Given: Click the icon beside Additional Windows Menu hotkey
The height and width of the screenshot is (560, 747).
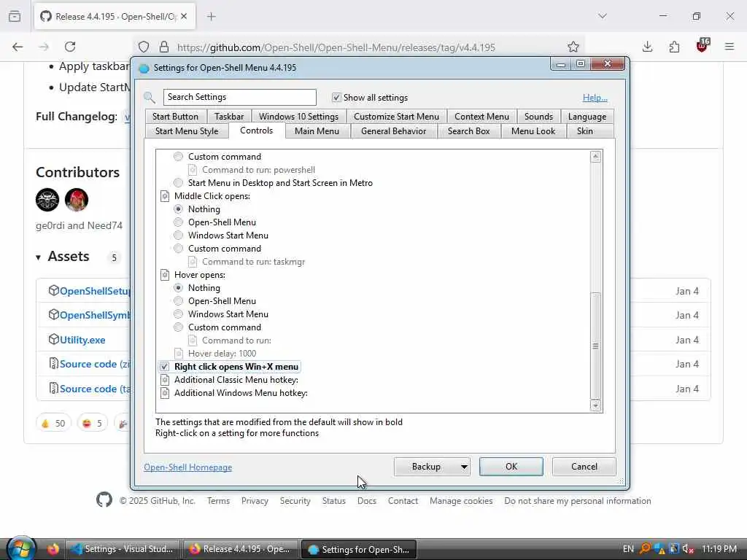Looking at the screenshot, I should pyautogui.click(x=165, y=393).
